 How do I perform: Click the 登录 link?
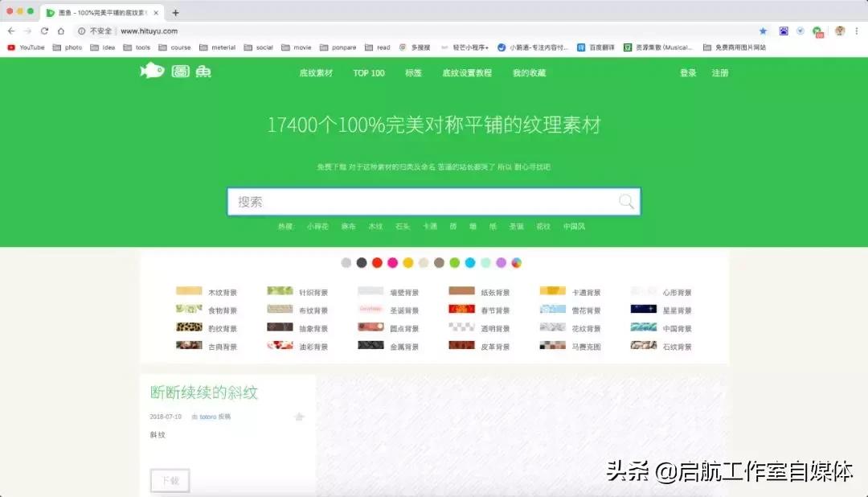[688, 72]
